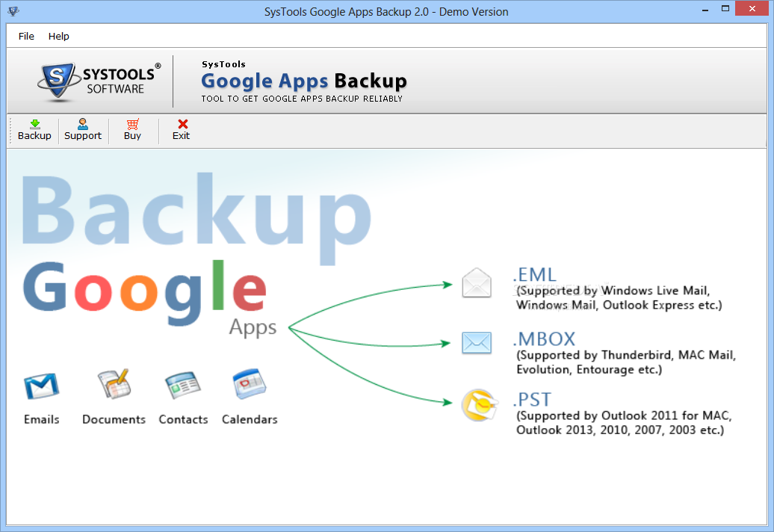Click the .EML format heading
This screenshot has height=532, width=774.
pos(535,275)
